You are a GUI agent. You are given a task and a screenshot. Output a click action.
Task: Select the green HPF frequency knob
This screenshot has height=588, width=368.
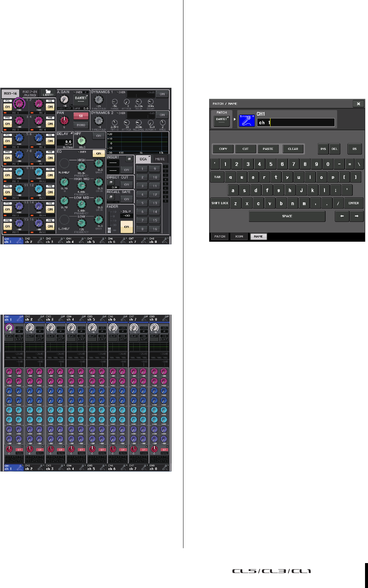pyautogui.click(x=81, y=141)
